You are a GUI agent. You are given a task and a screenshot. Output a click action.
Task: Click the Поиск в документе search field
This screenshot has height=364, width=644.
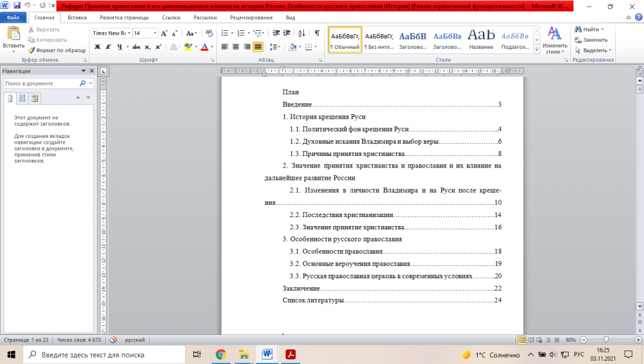[x=40, y=84]
